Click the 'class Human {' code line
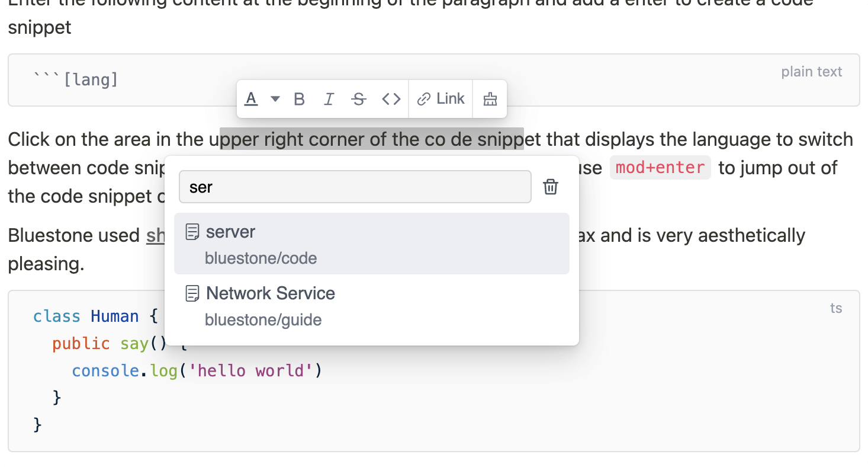Viewport: 868px width, 467px height. [95, 316]
